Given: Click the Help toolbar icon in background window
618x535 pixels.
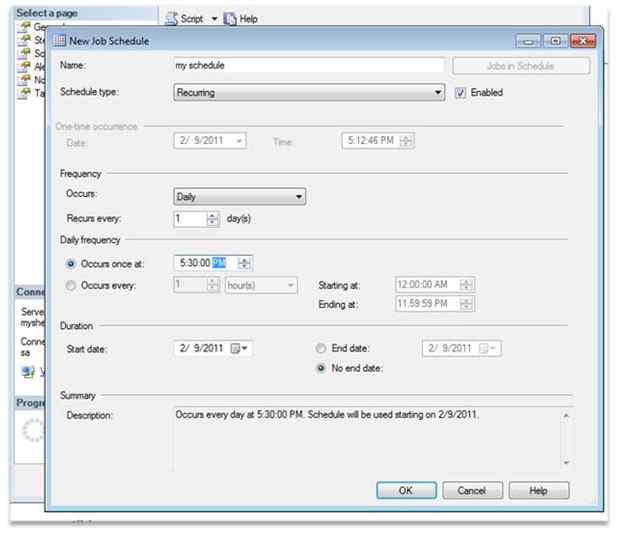Looking at the screenshot, I should 230,19.
